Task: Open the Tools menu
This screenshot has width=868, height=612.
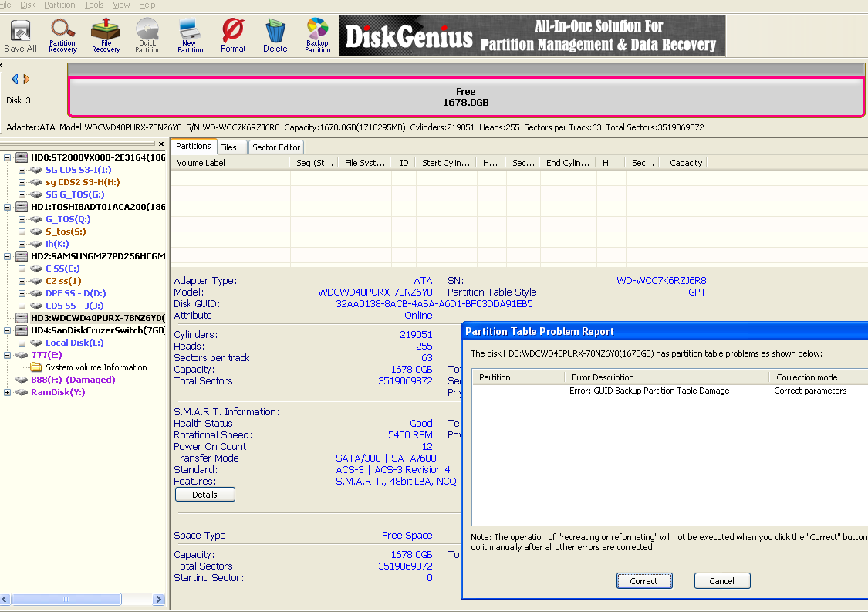Action: (94, 5)
